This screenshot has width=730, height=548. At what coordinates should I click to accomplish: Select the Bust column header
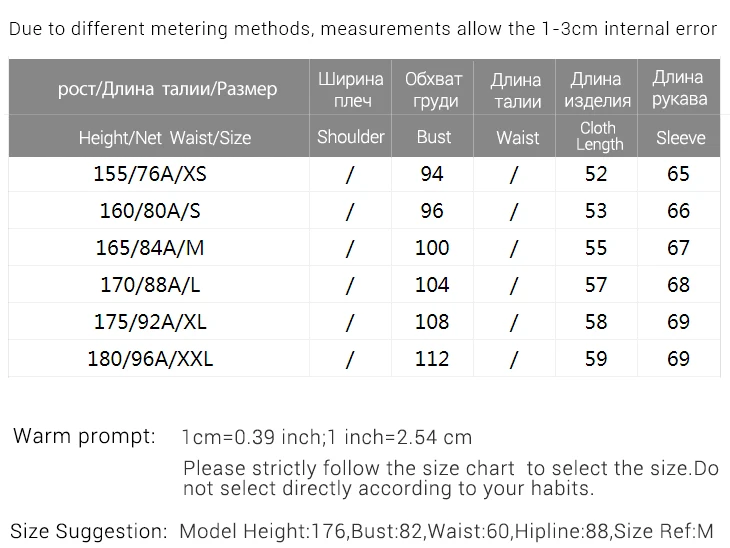click(433, 137)
